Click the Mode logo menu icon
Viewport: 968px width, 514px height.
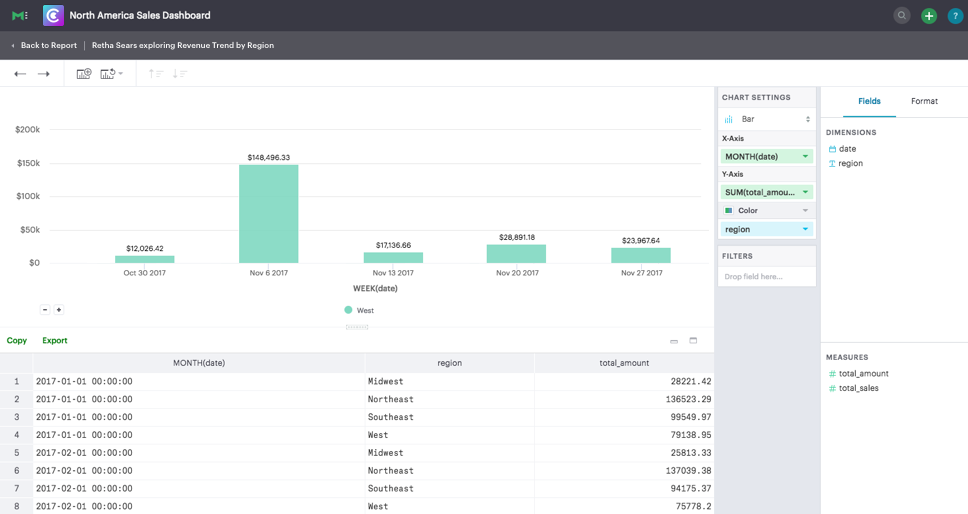point(20,15)
